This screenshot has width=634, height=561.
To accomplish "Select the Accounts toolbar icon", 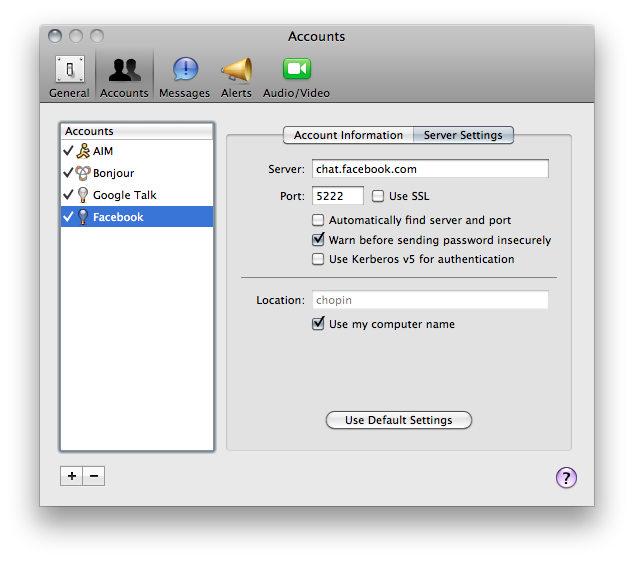I will [x=124, y=77].
